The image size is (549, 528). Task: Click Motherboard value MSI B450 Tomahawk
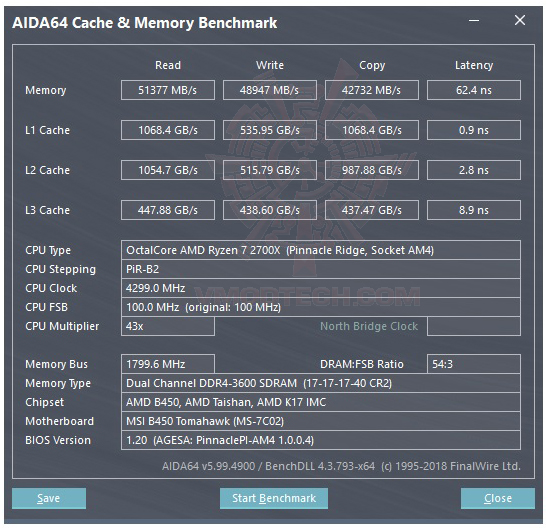pos(321,421)
